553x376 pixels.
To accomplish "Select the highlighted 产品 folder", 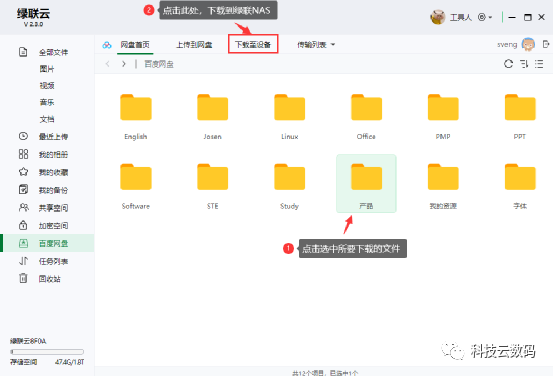I will tap(366, 183).
